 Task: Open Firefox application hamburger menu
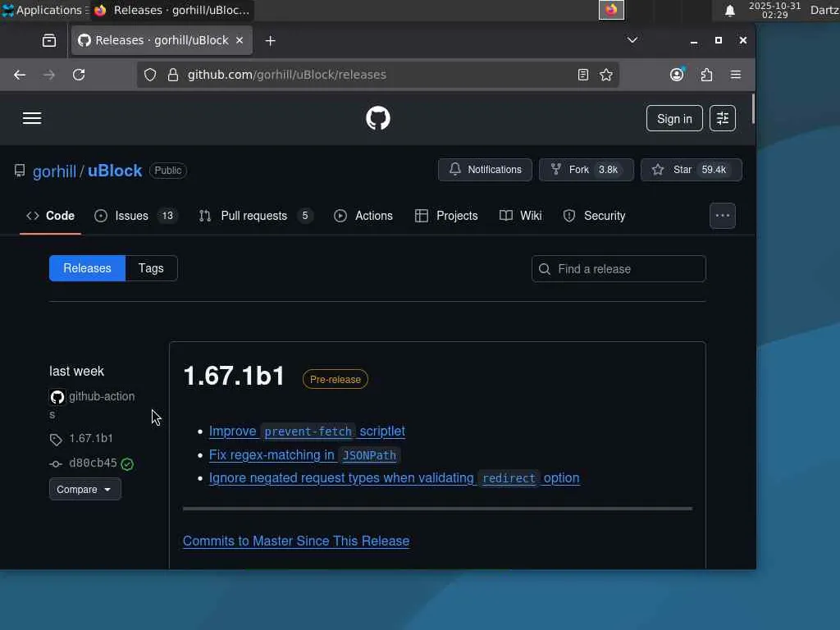pos(736,75)
